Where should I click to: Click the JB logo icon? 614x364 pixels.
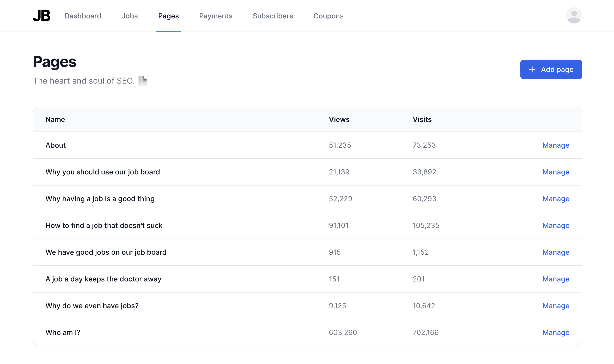pos(41,16)
